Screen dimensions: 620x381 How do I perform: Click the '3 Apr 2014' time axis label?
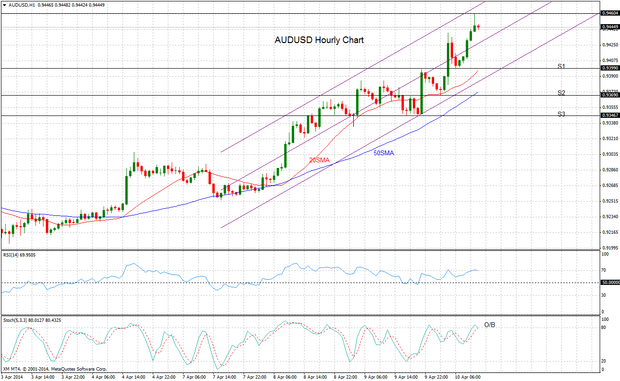tap(13, 377)
